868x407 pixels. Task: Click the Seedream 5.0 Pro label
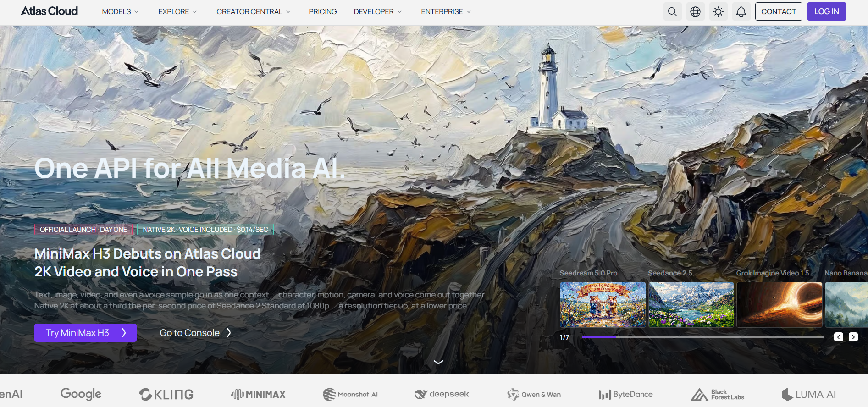(588, 273)
